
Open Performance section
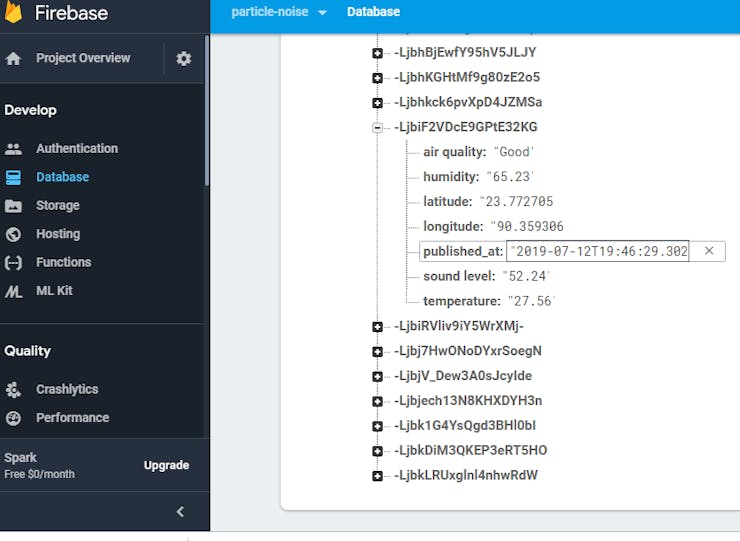click(72, 417)
